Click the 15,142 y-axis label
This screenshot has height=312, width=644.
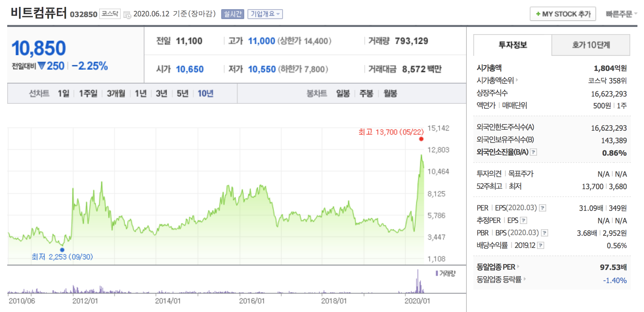[438, 128]
